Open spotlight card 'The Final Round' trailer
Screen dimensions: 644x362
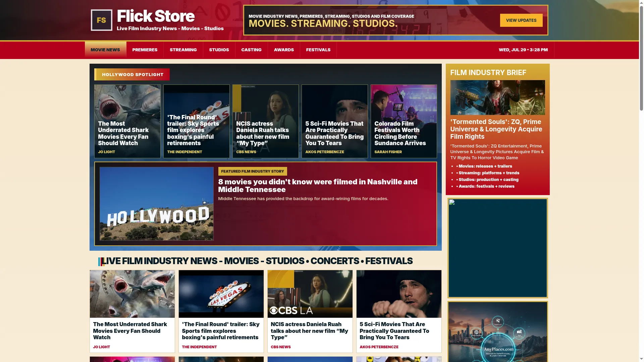point(197,121)
